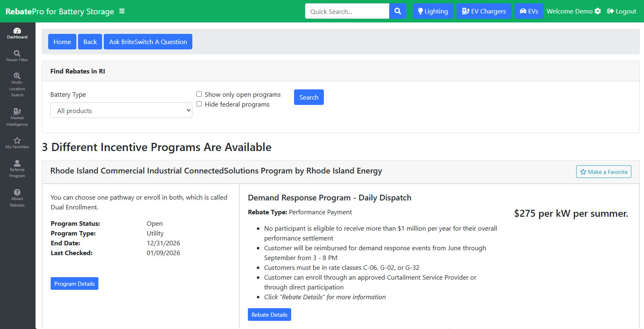Expand the Battery Type dropdown
This screenshot has height=329, width=644.
point(121,110)
